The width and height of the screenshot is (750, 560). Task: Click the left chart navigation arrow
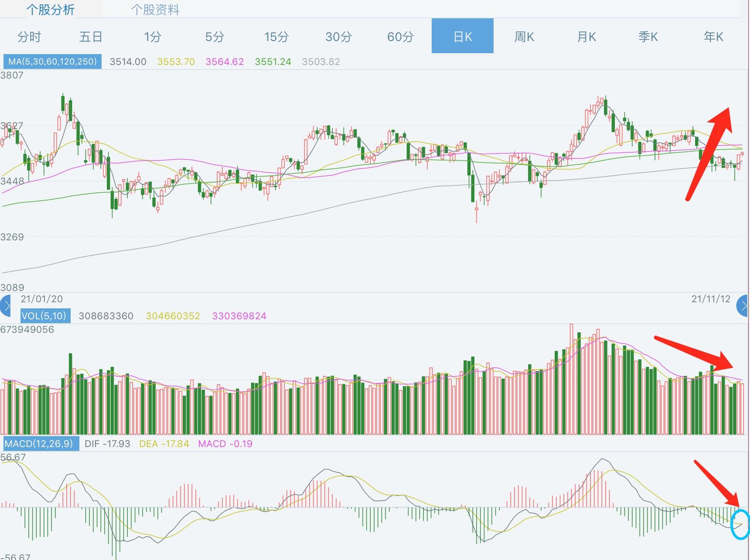coord(5,306)
